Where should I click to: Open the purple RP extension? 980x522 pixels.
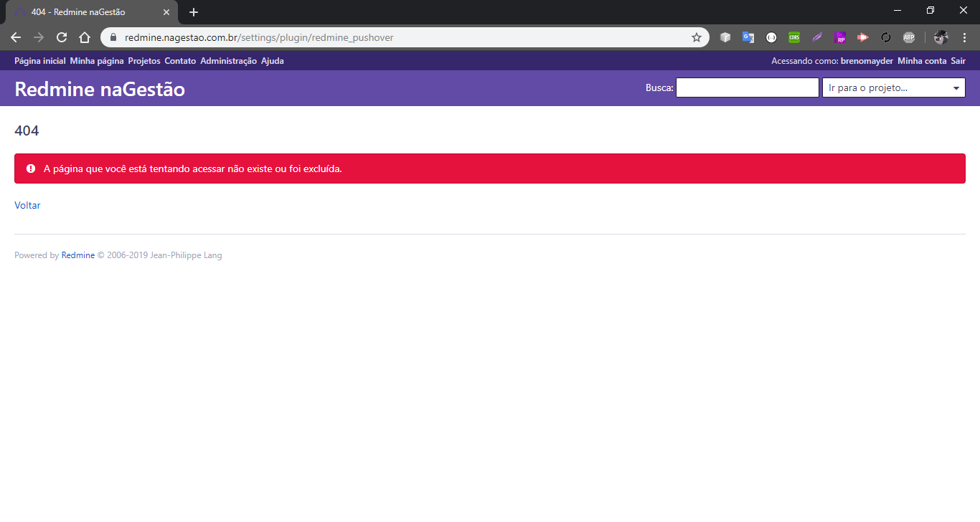840,37
